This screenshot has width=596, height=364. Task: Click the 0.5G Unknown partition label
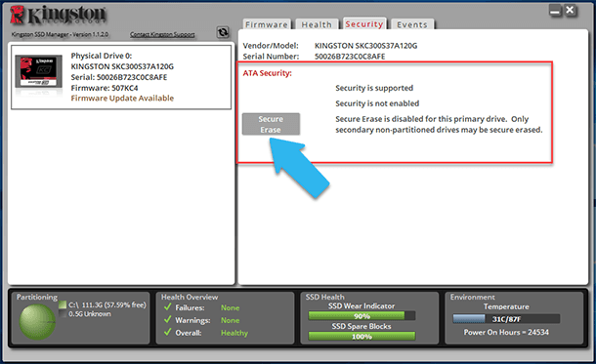tap(90, 314)
